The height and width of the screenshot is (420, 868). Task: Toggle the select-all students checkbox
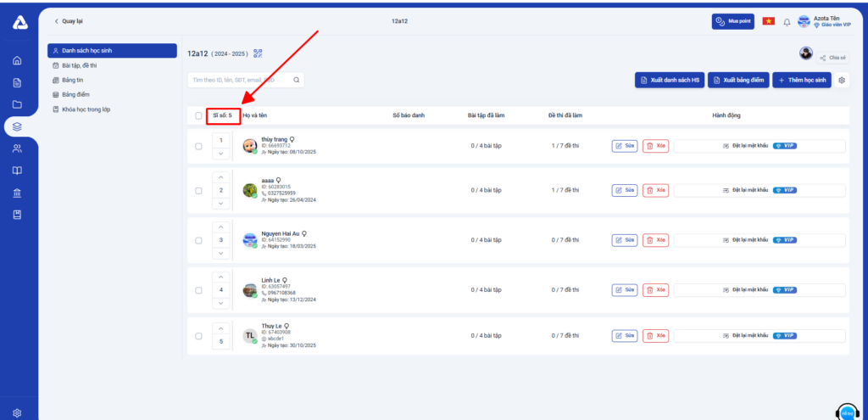click(198, 115)
